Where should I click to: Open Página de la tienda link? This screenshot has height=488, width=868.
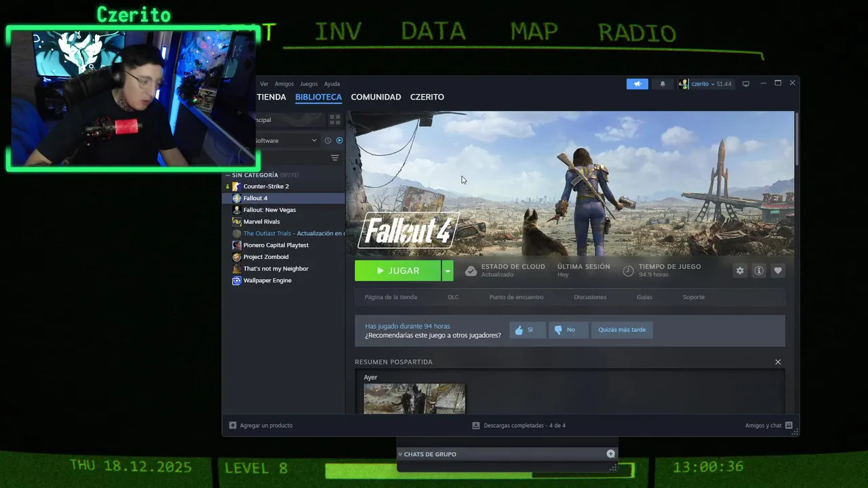tap(391, 297)
